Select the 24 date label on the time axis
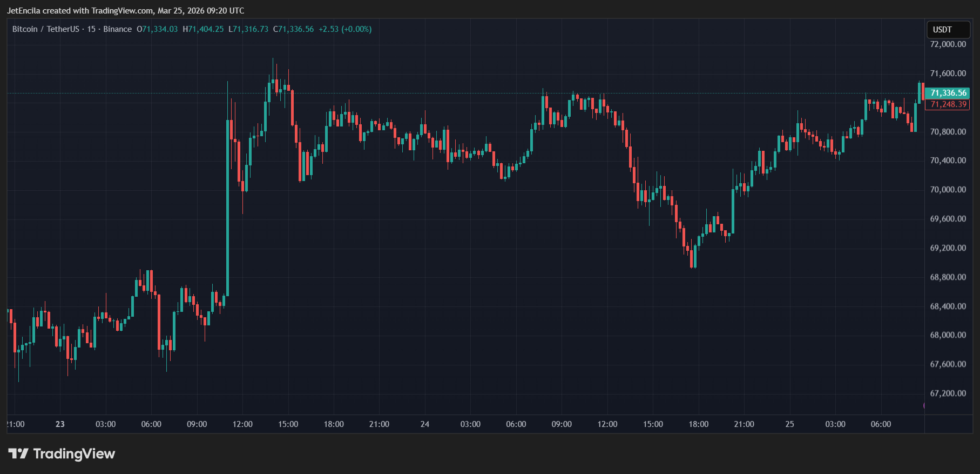The height and width of the screenshot is (474, 980). click(425, 424)
